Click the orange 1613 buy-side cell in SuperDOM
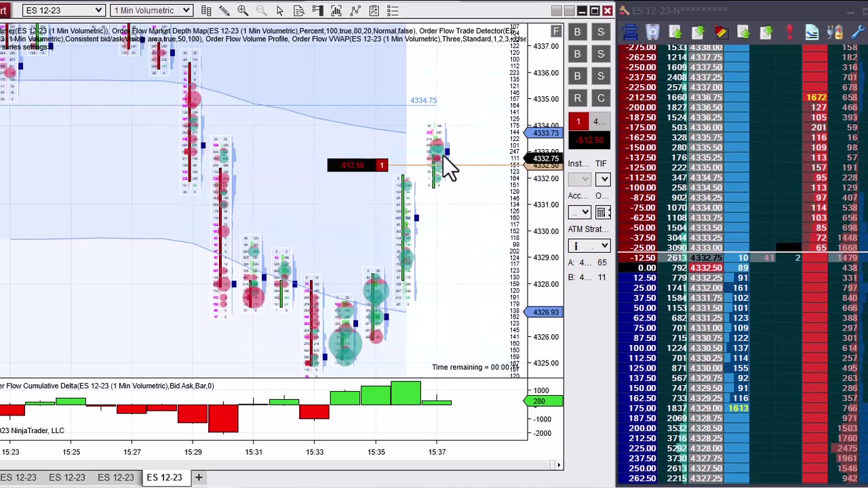The image size is (868, 488). coord(738,408)
